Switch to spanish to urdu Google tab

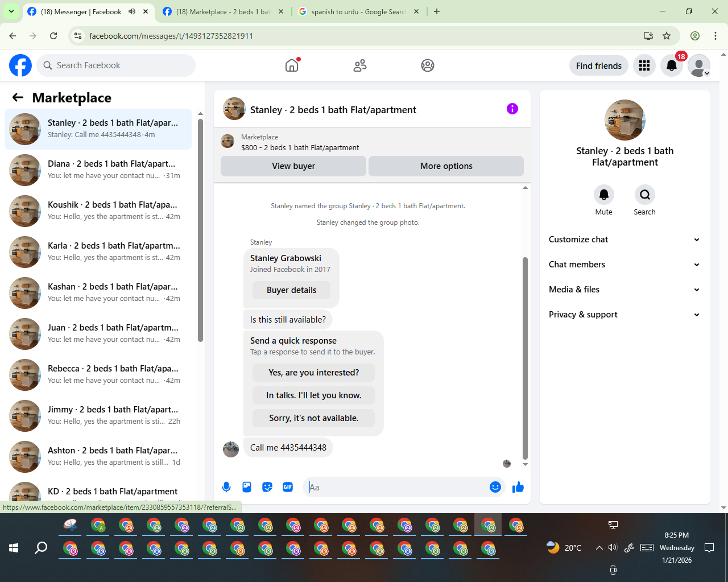pos(359,11)
